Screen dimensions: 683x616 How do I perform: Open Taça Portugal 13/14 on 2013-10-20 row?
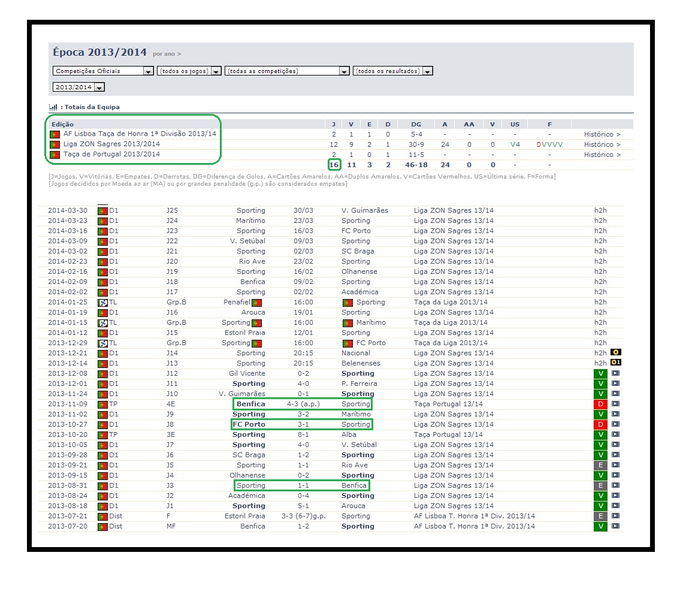point(448,434)
